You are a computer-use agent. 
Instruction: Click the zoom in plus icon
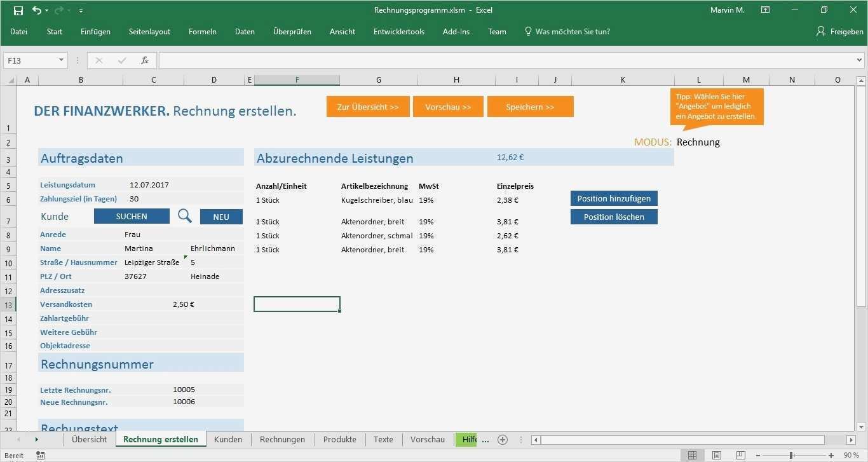[831, 456]
